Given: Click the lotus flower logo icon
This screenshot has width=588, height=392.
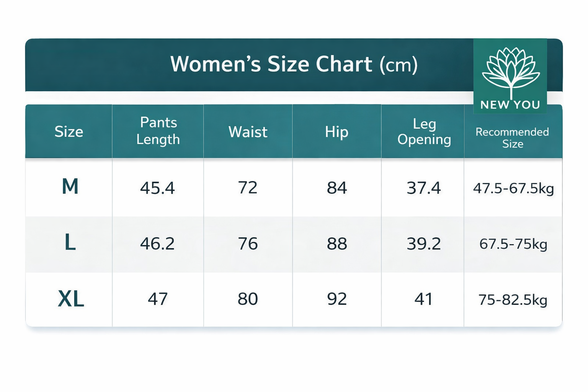Looking at the screenshot, I should click(510, 71).
